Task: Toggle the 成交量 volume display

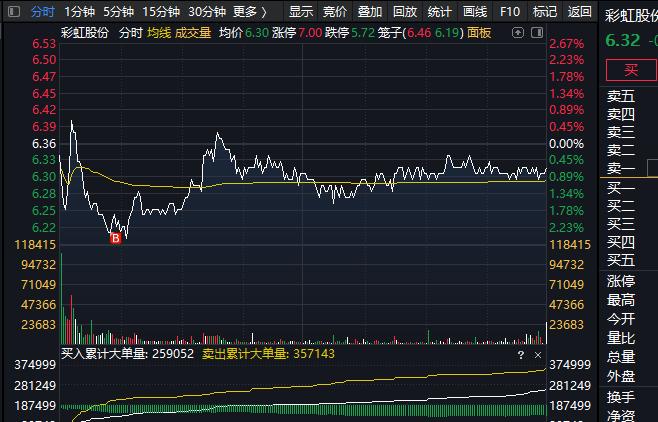Action: tap(193, 32)
